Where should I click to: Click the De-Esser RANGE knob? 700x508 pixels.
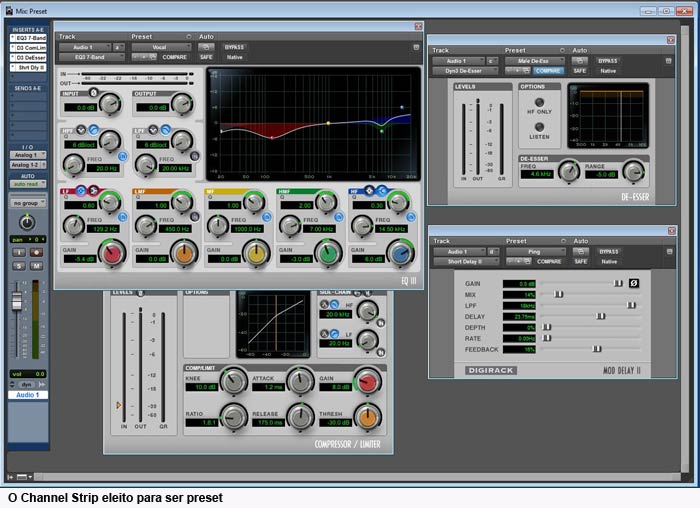pyautogui.click(x=633, y=172)
